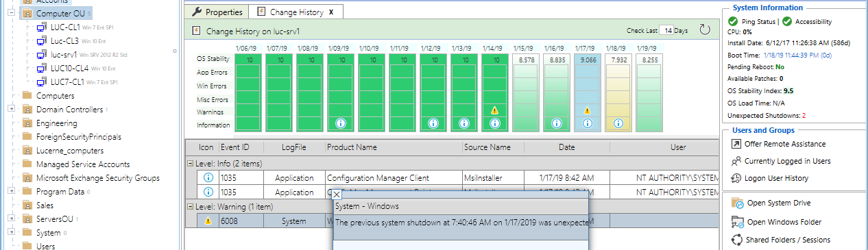
Task: Collapse the Computer OU tree node
Action: pyautogui.click(x=11, y=13)
